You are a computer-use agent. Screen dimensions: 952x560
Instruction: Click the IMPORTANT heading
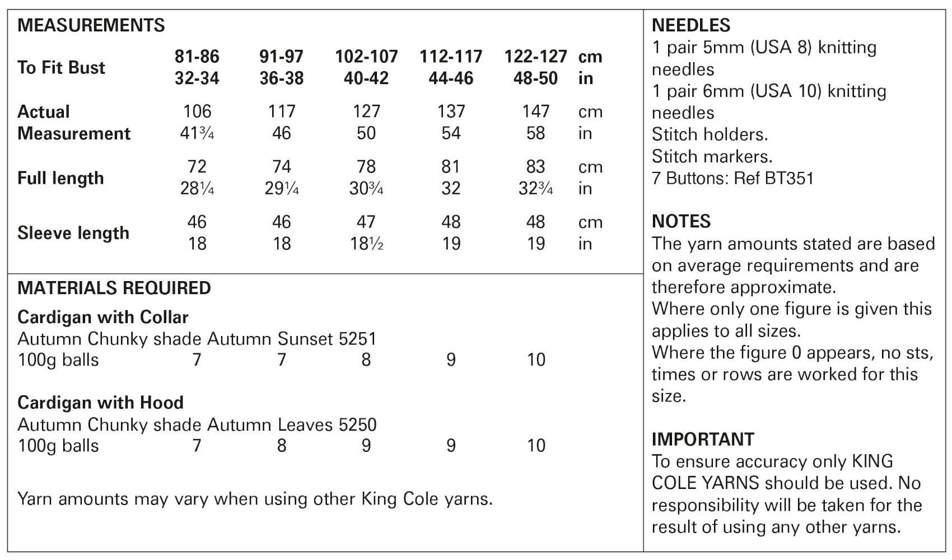tap(703, 439)
